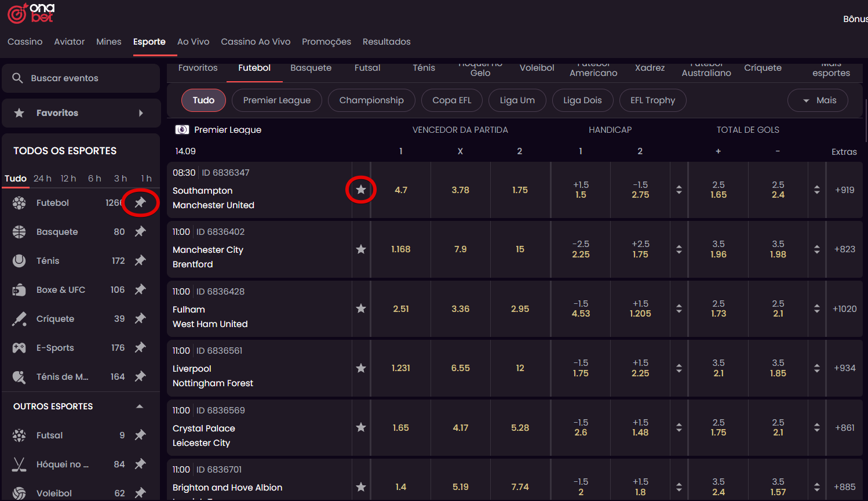Open +919 extra markets for Southampton
Screen dimensions: 868x501
845,190
